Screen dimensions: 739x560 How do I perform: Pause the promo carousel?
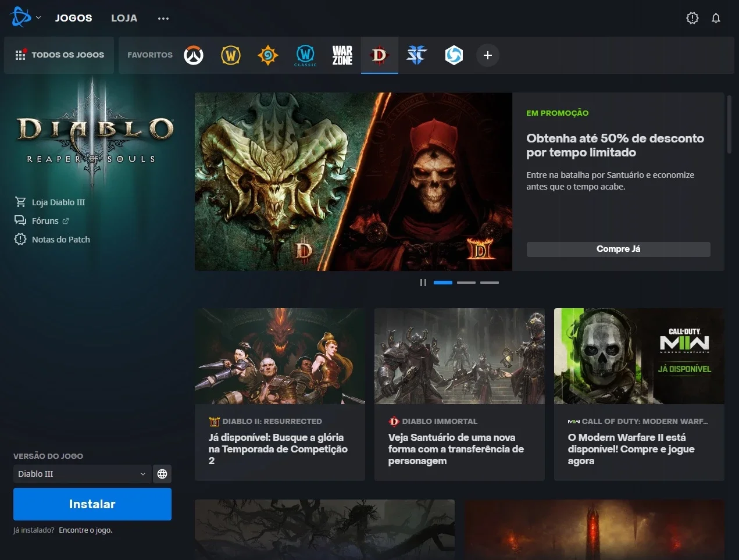423,283
